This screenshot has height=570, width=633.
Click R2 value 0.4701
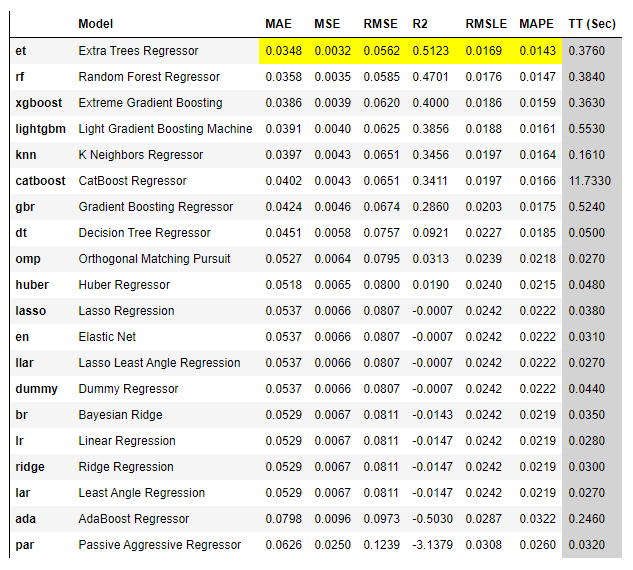[x=430, y=77]
